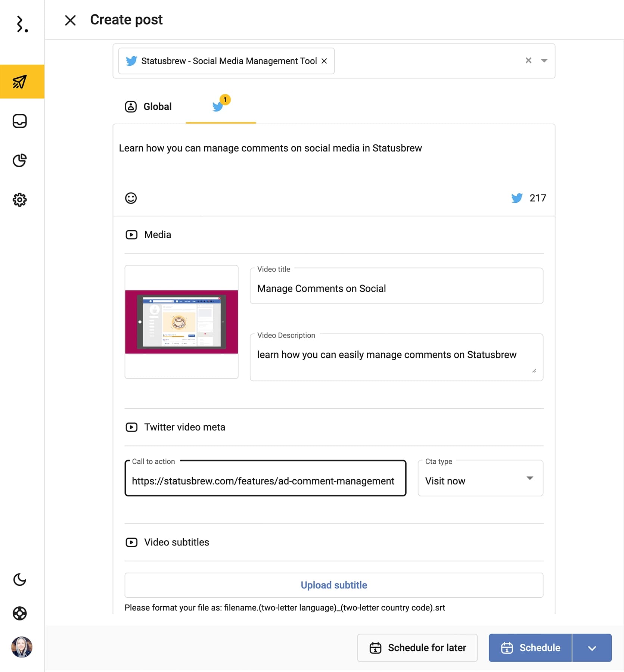The image size is (624, 672).
Task: Click the Video subtitles section icon
Action: 131,542
